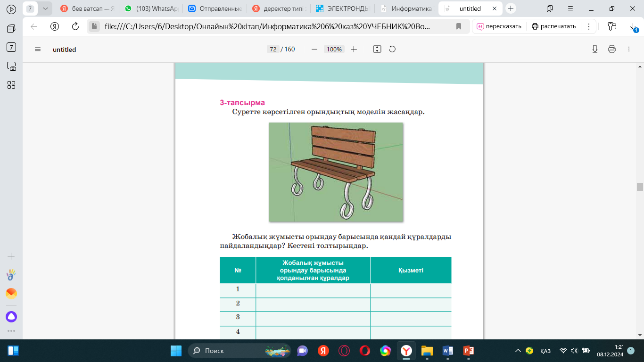Reload the current page
The height and width of the screenshot is (362, 644).
[x=75, y=26]
